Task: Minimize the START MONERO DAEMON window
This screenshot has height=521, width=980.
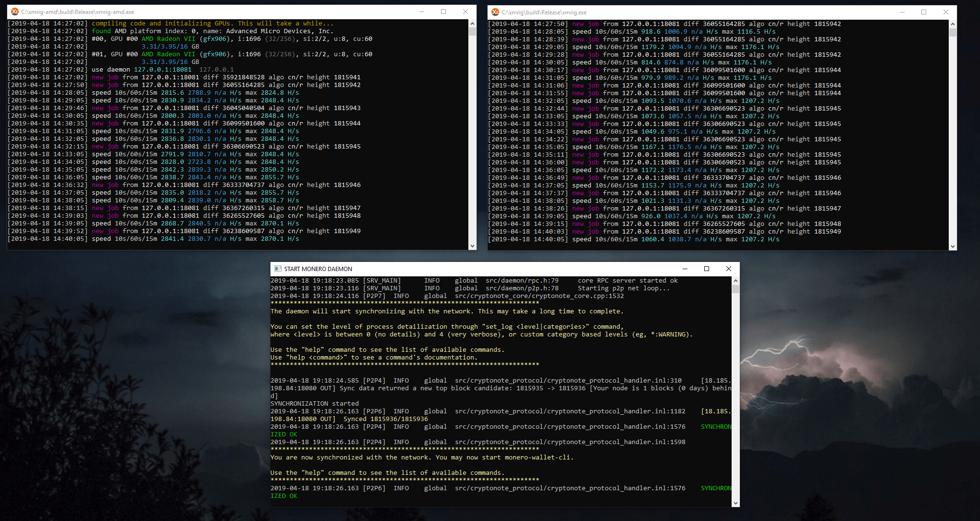Action: (x=685, y=269)
